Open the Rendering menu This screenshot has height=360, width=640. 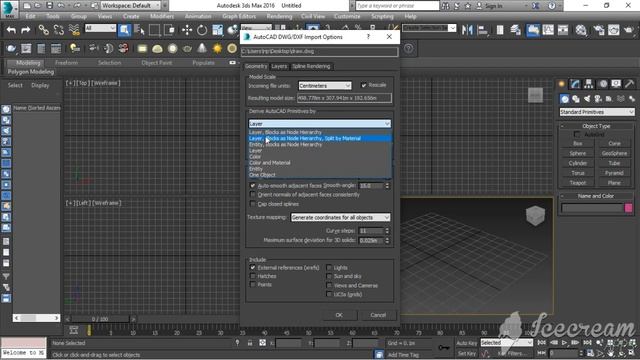[280, 16]
